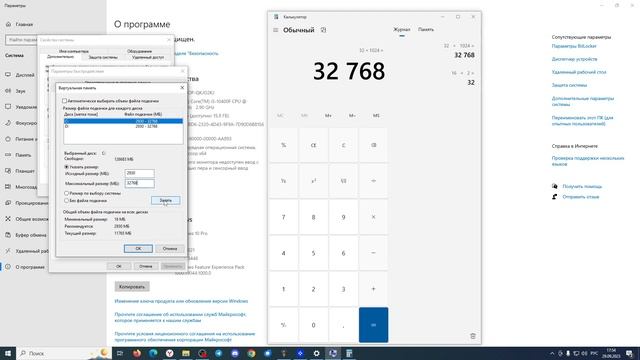Click the Calculator CE key

(313, 145)
